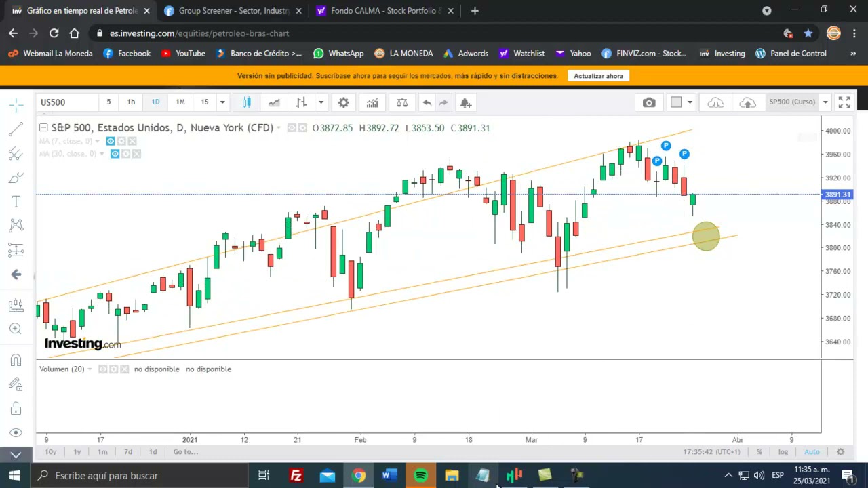
Task: Select the 1M interval
Action: tap(180, 102)
